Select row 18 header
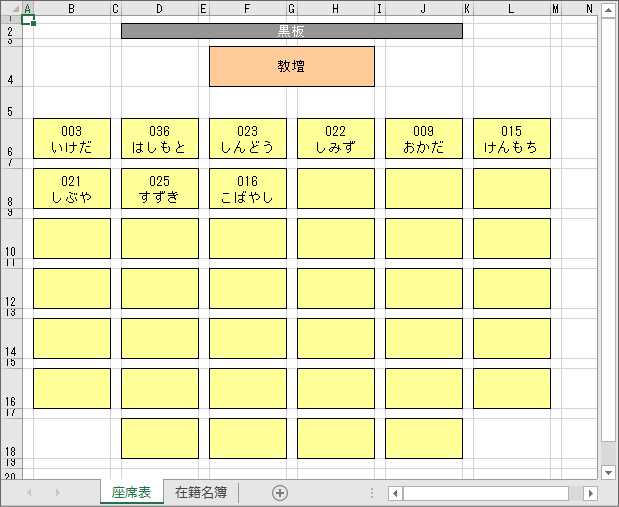The width and height of the screenshot is (619, 507). point(11,438)
